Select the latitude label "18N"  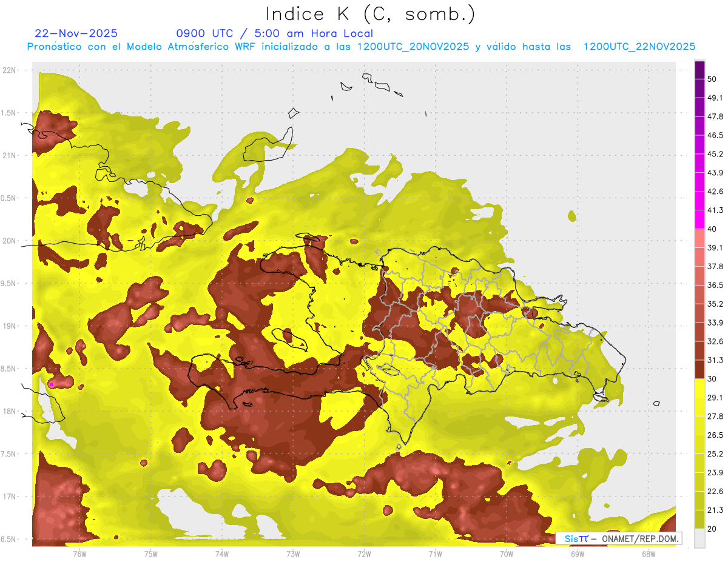9,412
